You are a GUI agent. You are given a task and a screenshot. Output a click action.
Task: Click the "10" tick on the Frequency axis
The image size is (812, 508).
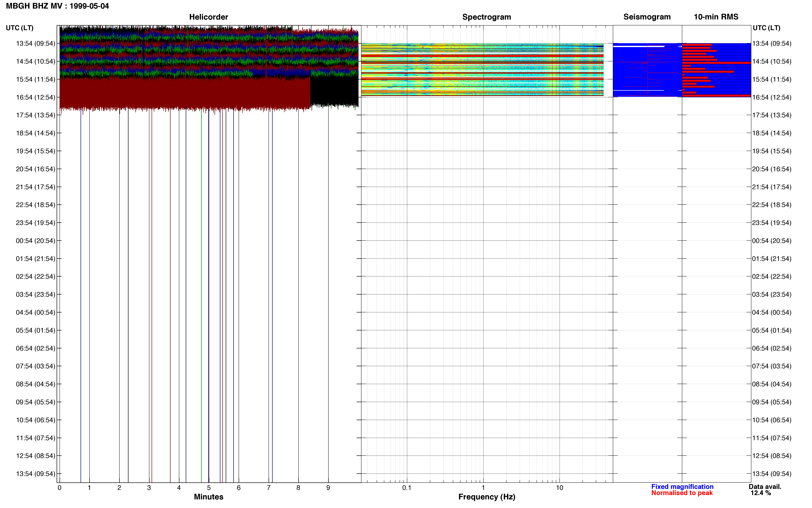(559, 488)
